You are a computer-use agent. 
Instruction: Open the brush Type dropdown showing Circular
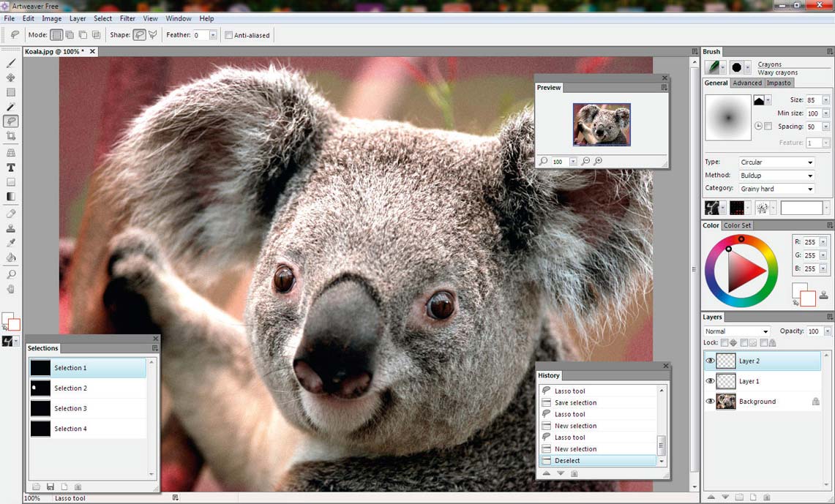777,162
